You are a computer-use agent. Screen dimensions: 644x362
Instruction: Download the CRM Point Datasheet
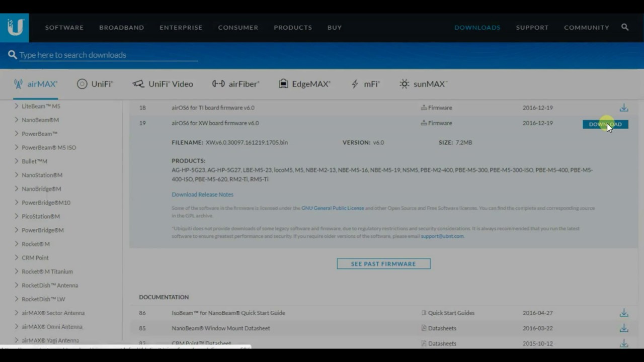(x=624, y=343)
